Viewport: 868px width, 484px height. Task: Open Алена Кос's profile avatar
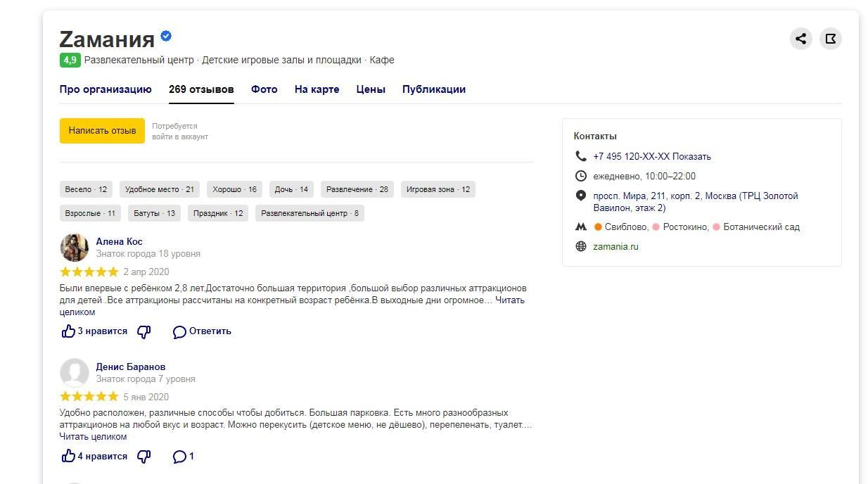74,248
